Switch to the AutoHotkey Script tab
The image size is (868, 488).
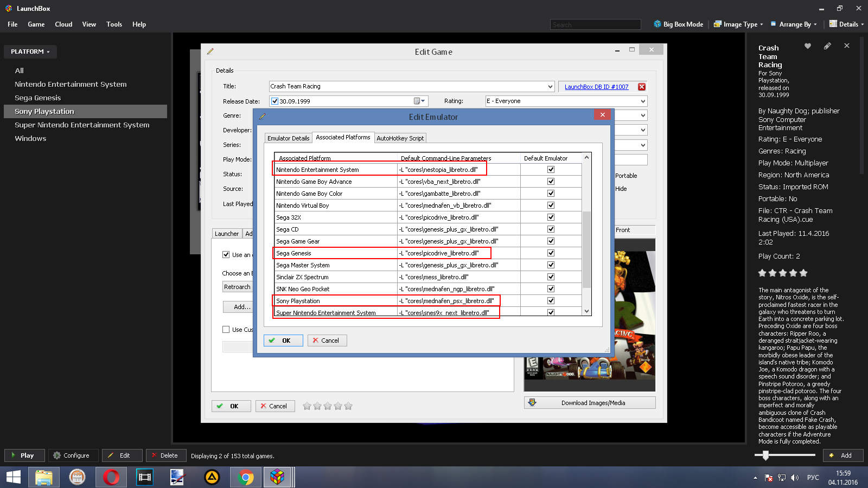(x=400, y=138)
